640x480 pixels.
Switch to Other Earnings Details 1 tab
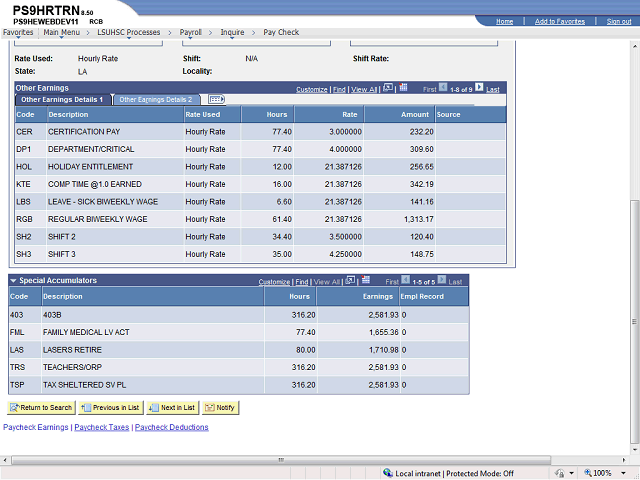(63, 100)
